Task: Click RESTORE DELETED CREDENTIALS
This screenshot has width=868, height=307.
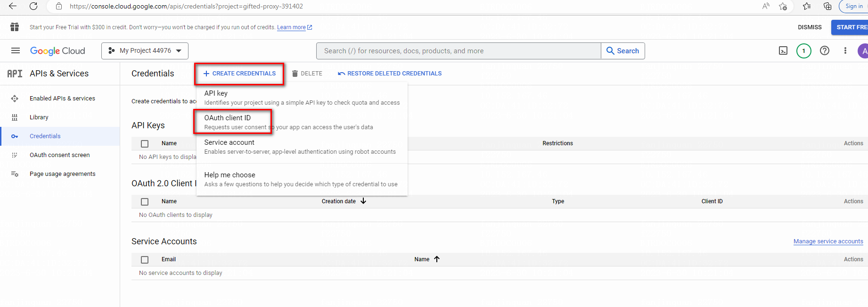Action: tap(390, 74)
